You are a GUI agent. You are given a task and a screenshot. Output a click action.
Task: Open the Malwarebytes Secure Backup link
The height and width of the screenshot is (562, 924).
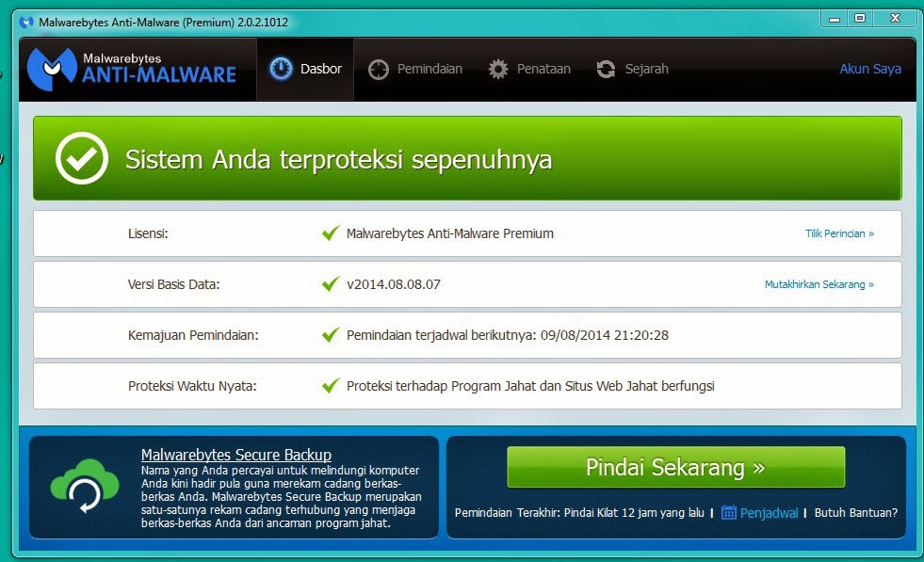236,455
